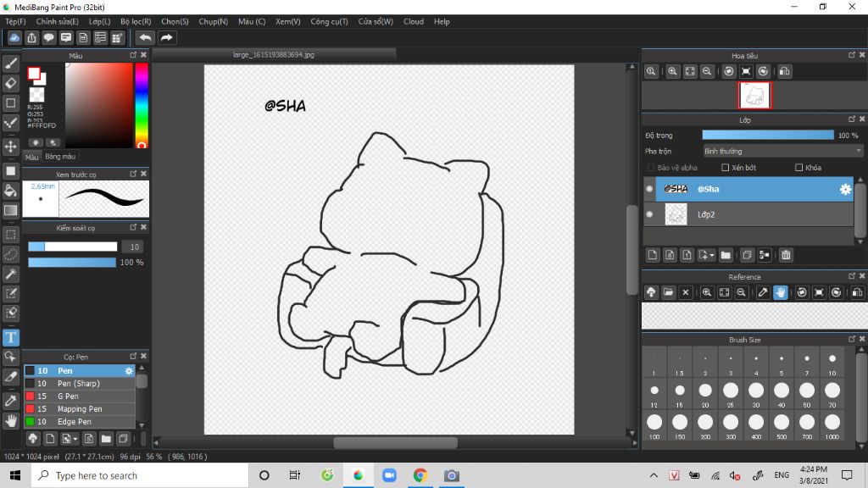The width and height of the screenshot is (868, 488).
Task: Select the Eraser tool in the left toolbar
Action: [x=10, y=83]
